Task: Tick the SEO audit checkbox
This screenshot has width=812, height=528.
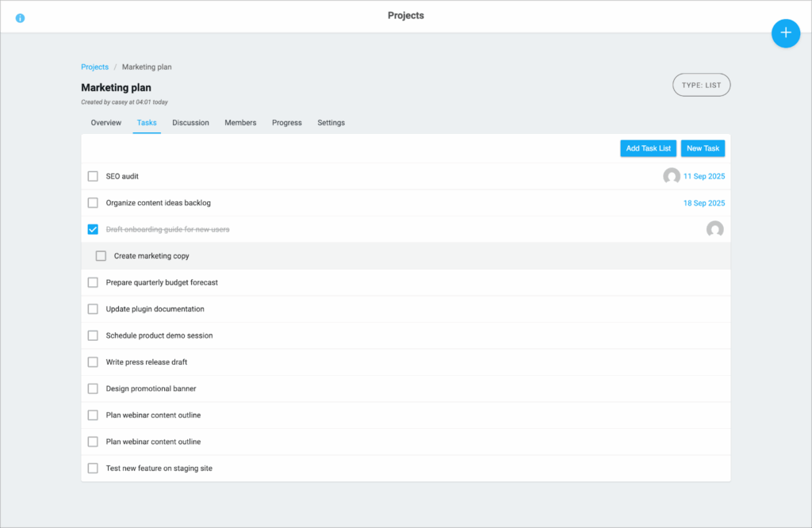Action: pos(93,176)
